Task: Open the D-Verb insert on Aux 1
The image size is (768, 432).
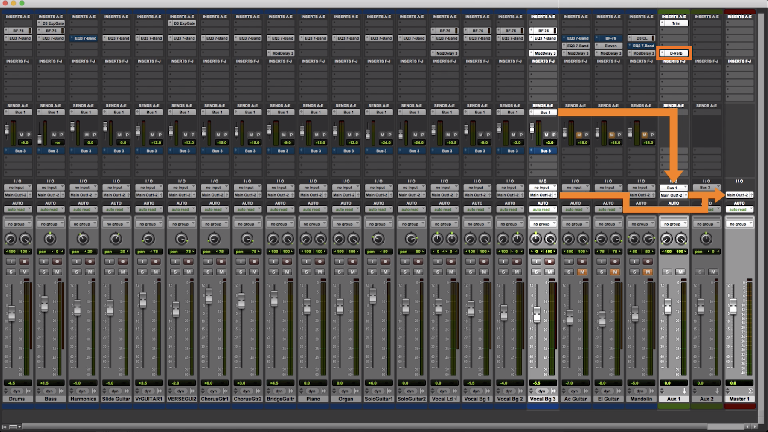Action: pos(674,52)
